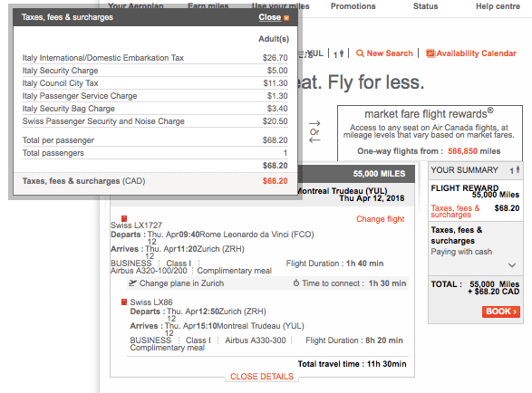
Task: Open the Availability Calendar link
Action: click(477, 53)
